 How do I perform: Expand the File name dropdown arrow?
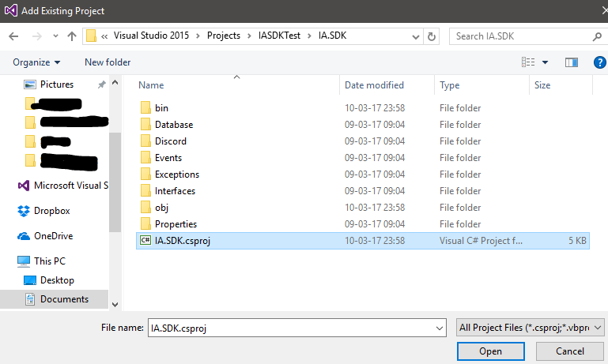coord(440,328)
